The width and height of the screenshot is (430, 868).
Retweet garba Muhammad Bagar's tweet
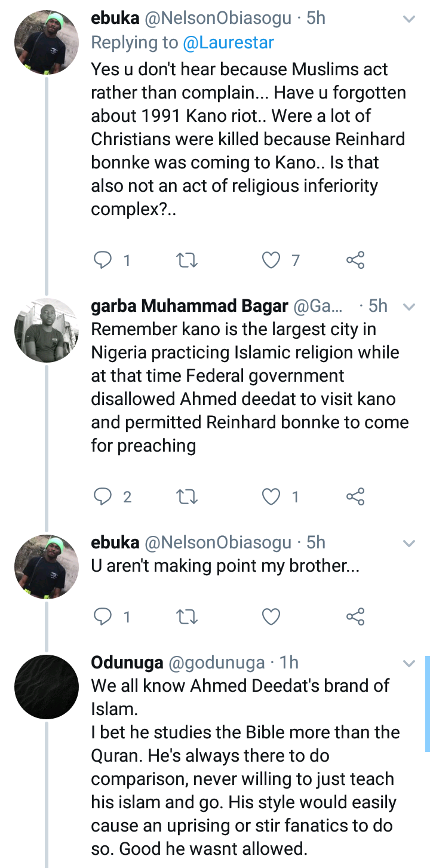click(188, 496)
